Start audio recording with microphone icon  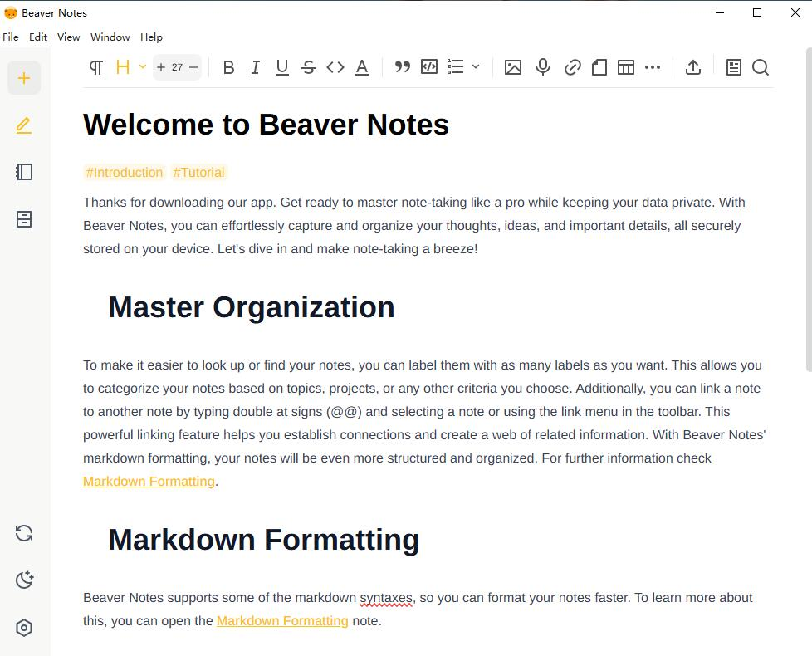point(543,68)
